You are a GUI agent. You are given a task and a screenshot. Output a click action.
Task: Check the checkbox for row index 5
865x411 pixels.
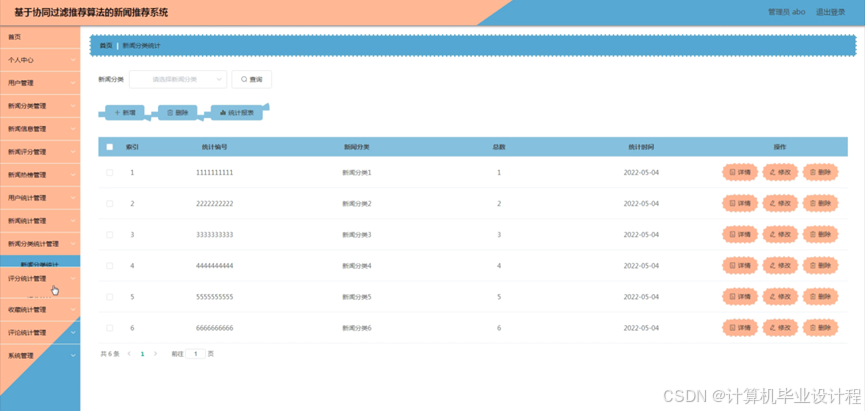[110, 297]
